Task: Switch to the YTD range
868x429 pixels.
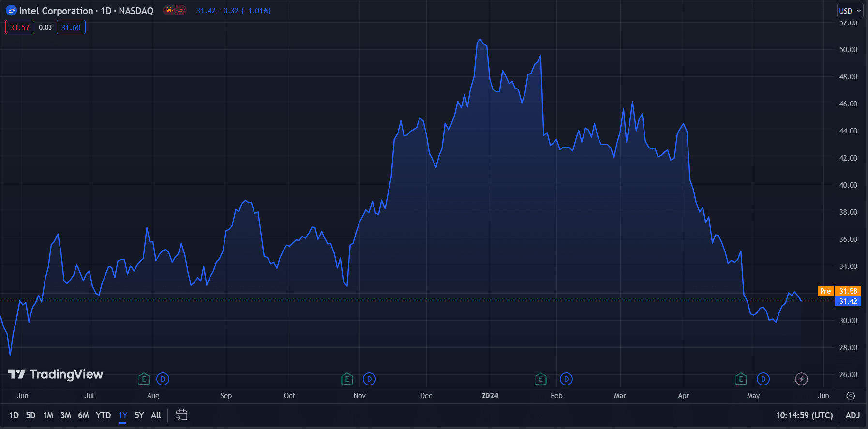Action: (x=103, y=415)
